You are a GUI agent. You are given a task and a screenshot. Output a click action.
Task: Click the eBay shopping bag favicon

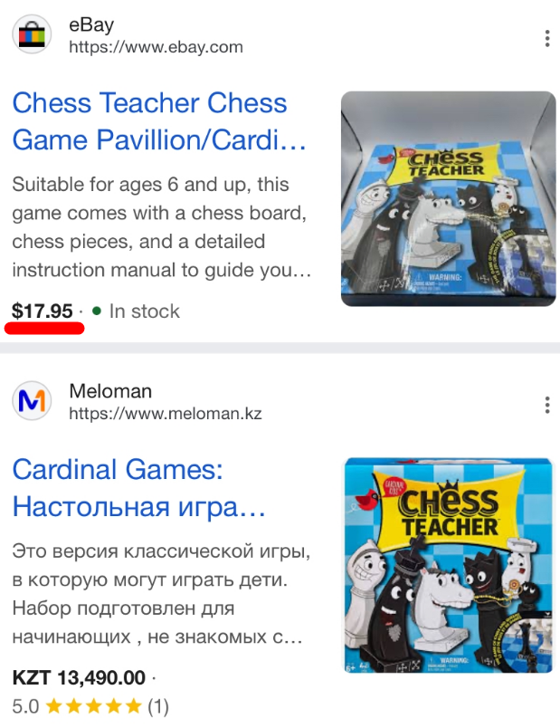32,34
